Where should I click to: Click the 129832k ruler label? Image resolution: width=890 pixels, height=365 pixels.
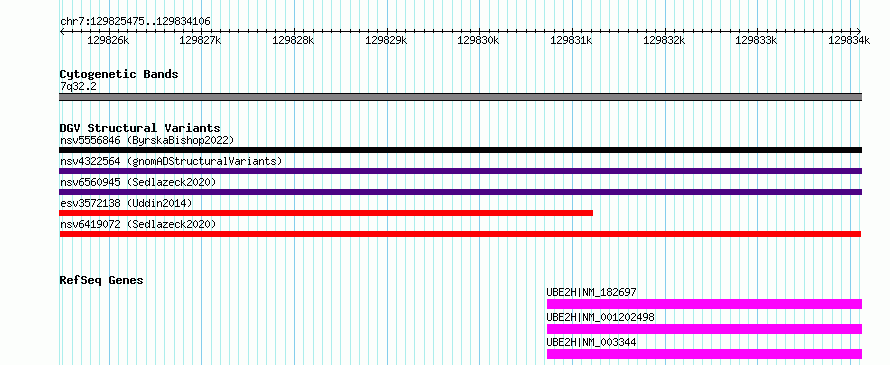664,40
